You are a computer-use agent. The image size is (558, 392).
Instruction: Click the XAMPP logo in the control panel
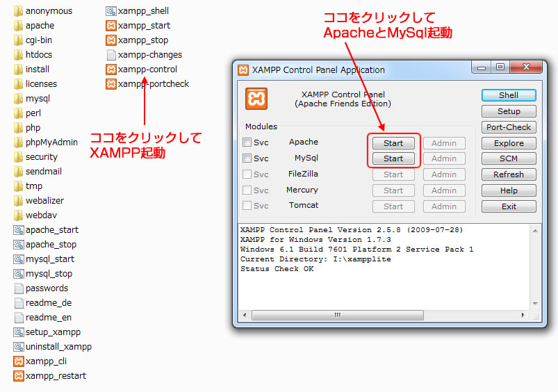[x=256, y=99]
